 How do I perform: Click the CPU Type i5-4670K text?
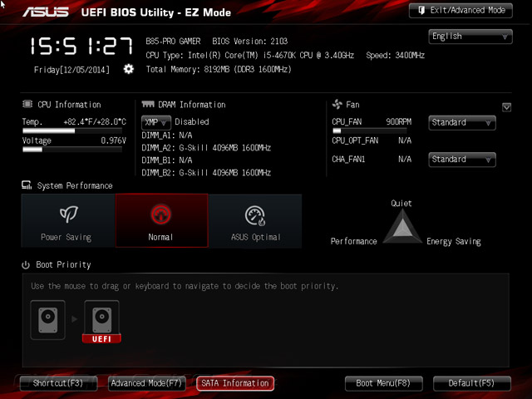point(250,56)
